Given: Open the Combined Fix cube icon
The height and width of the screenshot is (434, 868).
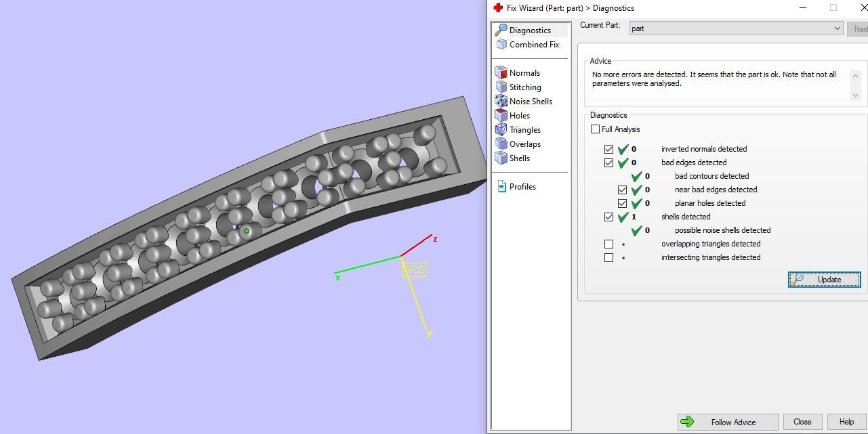Looking at the screenshot, I should coord(501,44).
